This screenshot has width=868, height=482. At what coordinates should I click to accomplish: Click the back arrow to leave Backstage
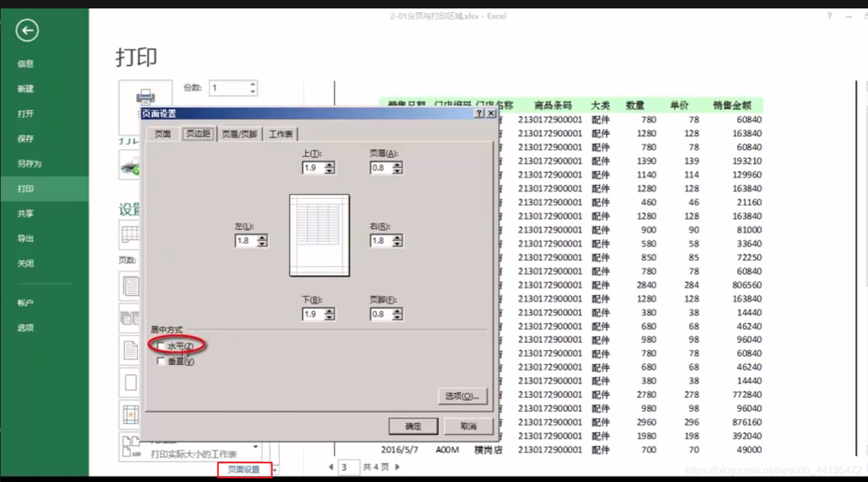click(x=27, y=30)
